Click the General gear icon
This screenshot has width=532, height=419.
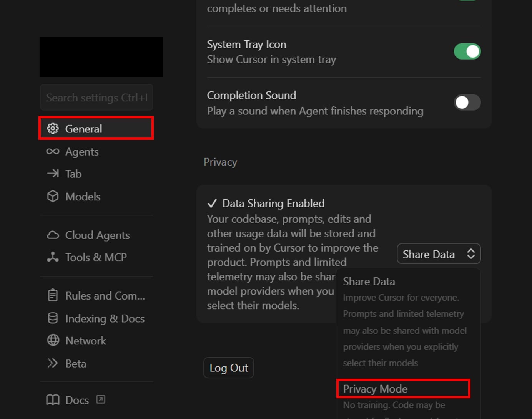pos(53,128)
